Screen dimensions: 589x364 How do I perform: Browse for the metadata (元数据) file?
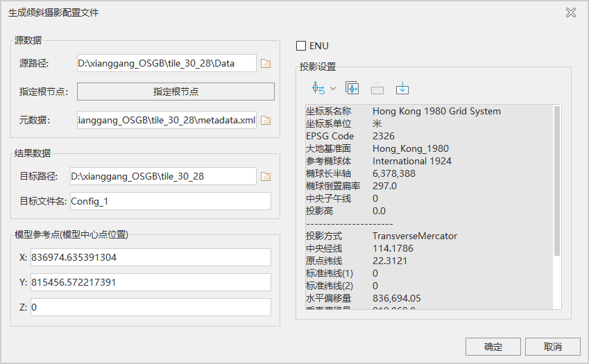266,121
